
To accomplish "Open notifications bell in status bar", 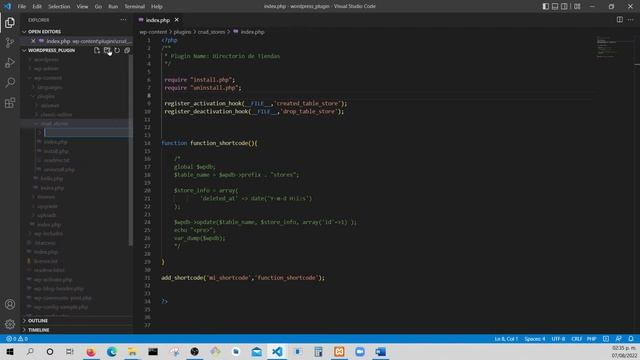I will (631, 339).
